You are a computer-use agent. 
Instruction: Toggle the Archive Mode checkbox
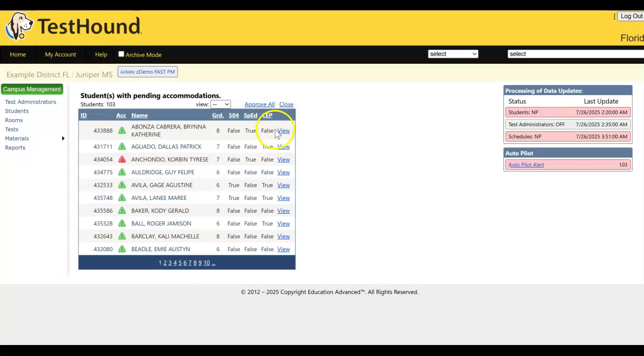[121, 54]
